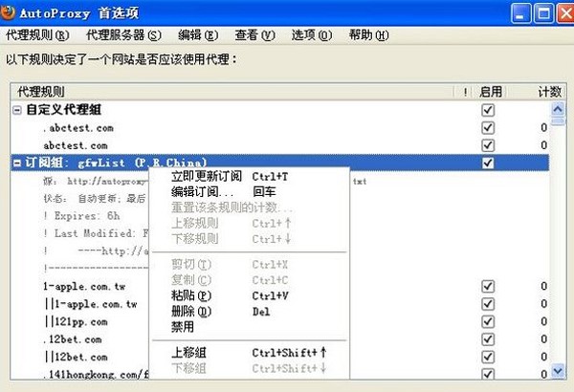Toggle enabled checkbox for .abctest.com
This screenshot has width=574, height=392.
tap(488, 128)
